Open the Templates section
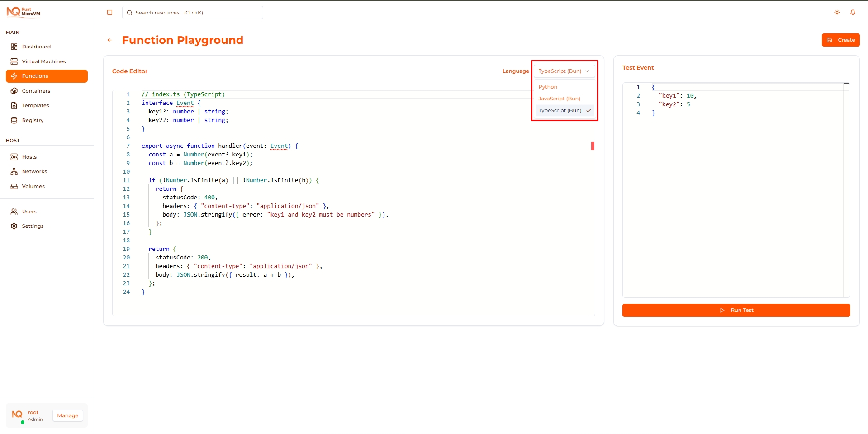868x434 pixels. (35, 105)
